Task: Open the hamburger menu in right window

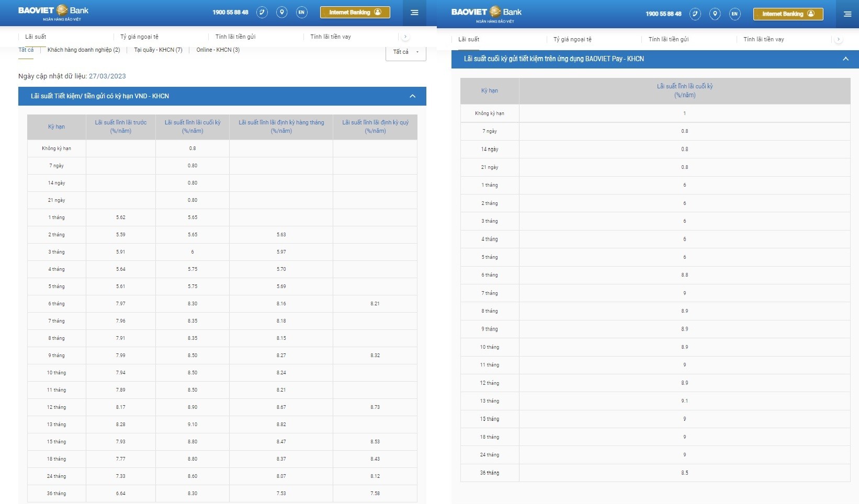Action: (847, 14)
